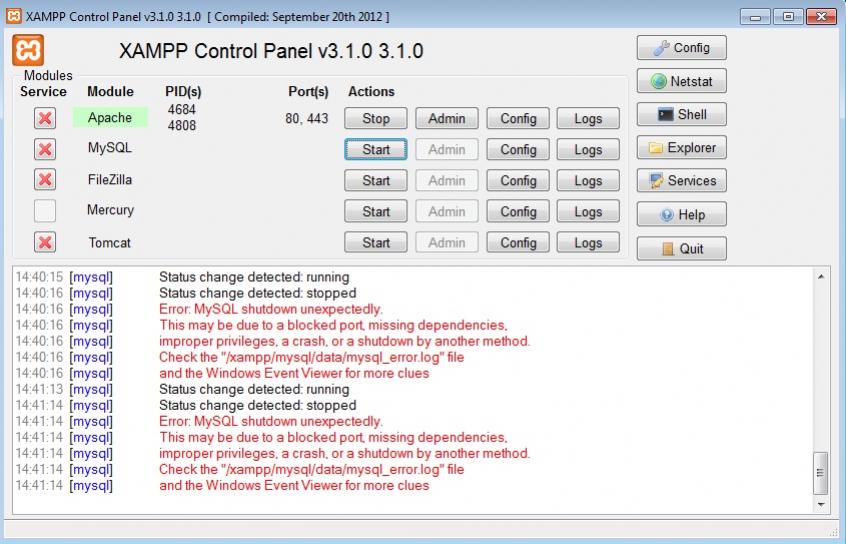Image resolution: width=846 pixels, height=544 pixels.
Task: Toggle Tomcat service install checkbox
Action: click(x=45, y=242)
